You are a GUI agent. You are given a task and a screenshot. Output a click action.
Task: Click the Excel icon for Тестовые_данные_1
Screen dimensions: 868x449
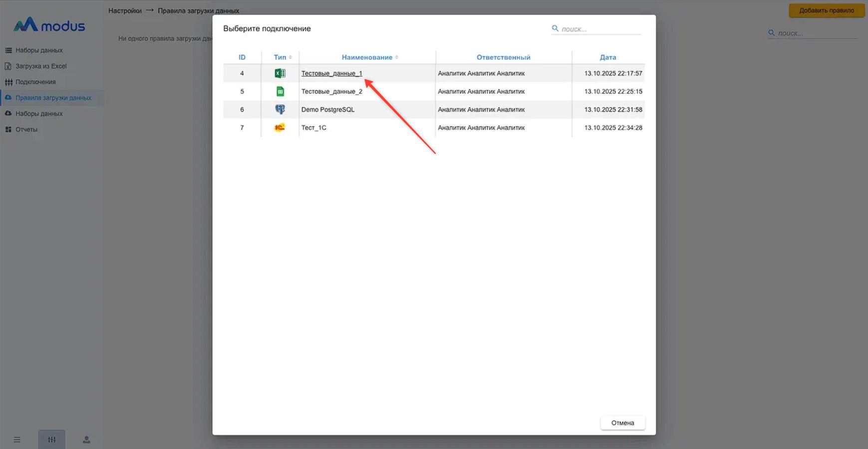click(x=280, y=73)
